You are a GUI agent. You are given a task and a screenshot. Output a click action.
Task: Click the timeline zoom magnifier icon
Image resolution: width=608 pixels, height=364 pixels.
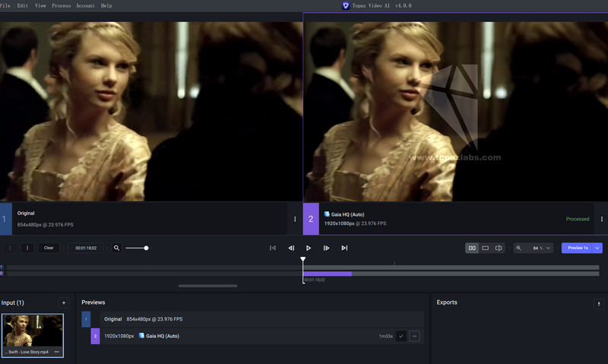(117, 248)
